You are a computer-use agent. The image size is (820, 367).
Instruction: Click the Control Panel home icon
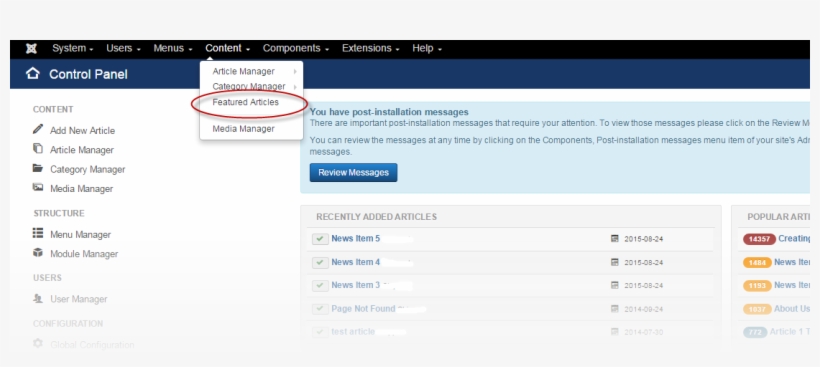click(32, 74)
